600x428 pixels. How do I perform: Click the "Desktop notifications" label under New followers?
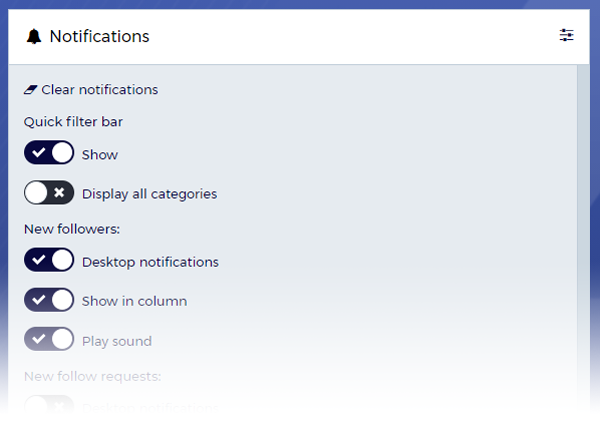[x=150, y=262]
